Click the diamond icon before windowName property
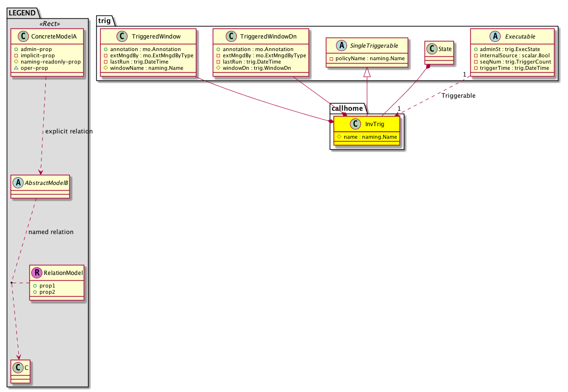Image resolution: width=568 pixels, height=392 pixels. pos(105,68)
